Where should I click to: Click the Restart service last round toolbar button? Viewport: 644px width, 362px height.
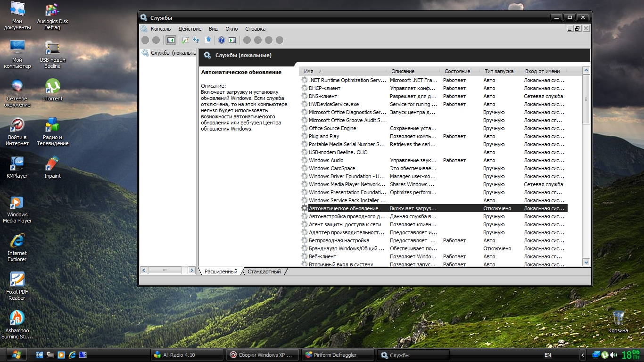[280, 40]
